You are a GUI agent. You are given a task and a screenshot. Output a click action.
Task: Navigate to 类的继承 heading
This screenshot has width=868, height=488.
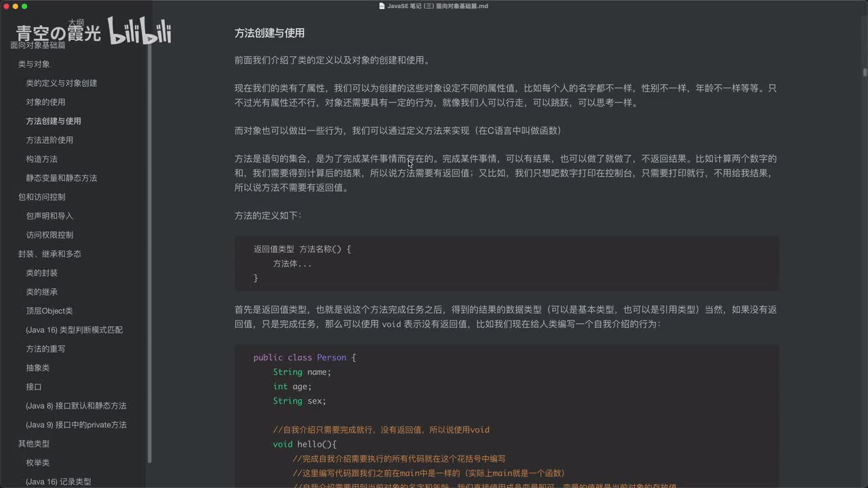pyautogui.click(x=42, y=292)
